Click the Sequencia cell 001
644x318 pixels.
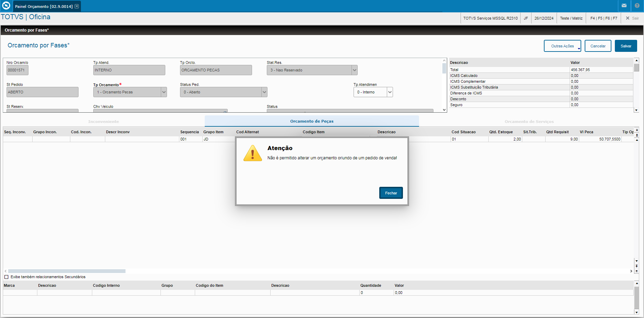point(191,139)
